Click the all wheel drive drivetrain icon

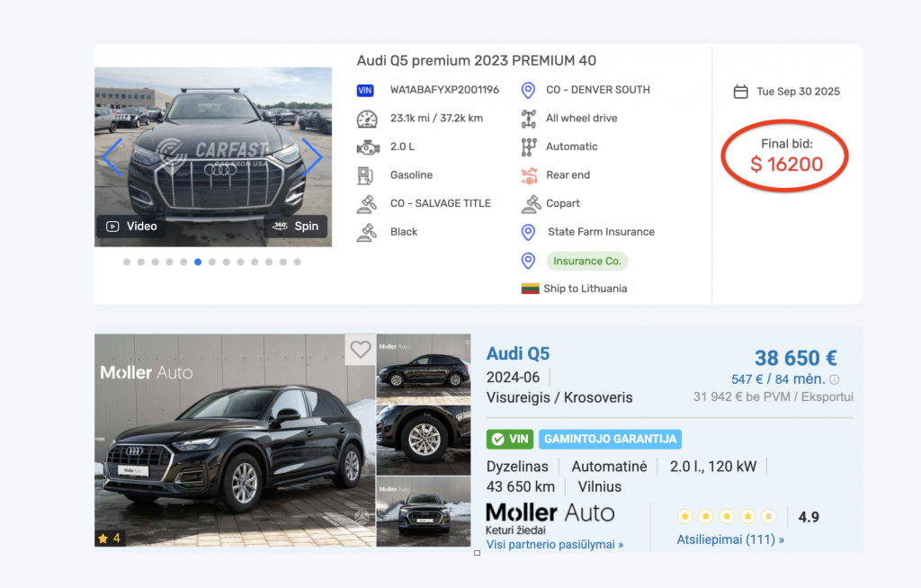[x=528, y=119]
